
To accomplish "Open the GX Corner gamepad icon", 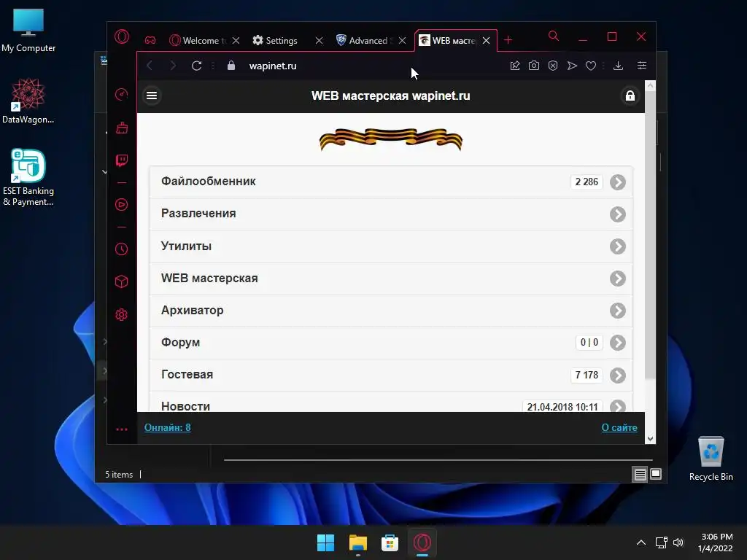I will point(150,41).
